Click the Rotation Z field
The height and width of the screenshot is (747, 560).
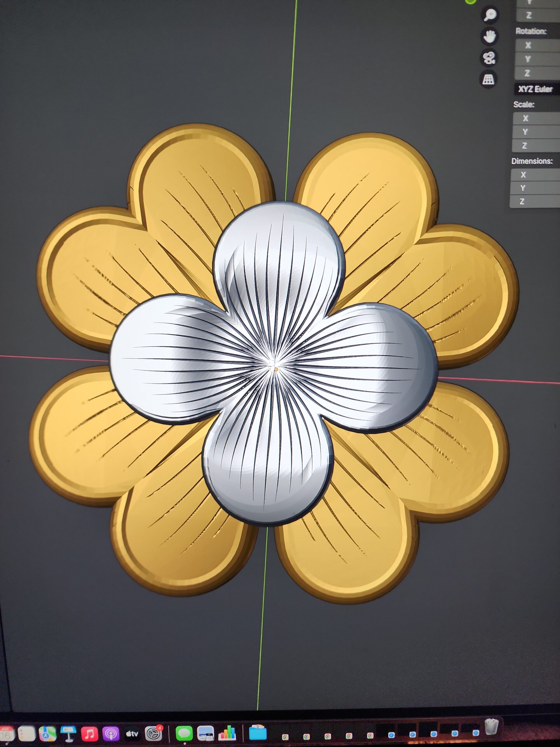(538, 73)
